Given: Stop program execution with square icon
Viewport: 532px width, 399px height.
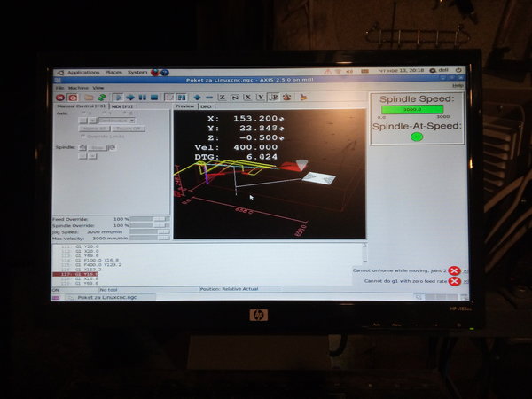Looking at the screenshot, I should pyautogui.click(x=154, y=98).
